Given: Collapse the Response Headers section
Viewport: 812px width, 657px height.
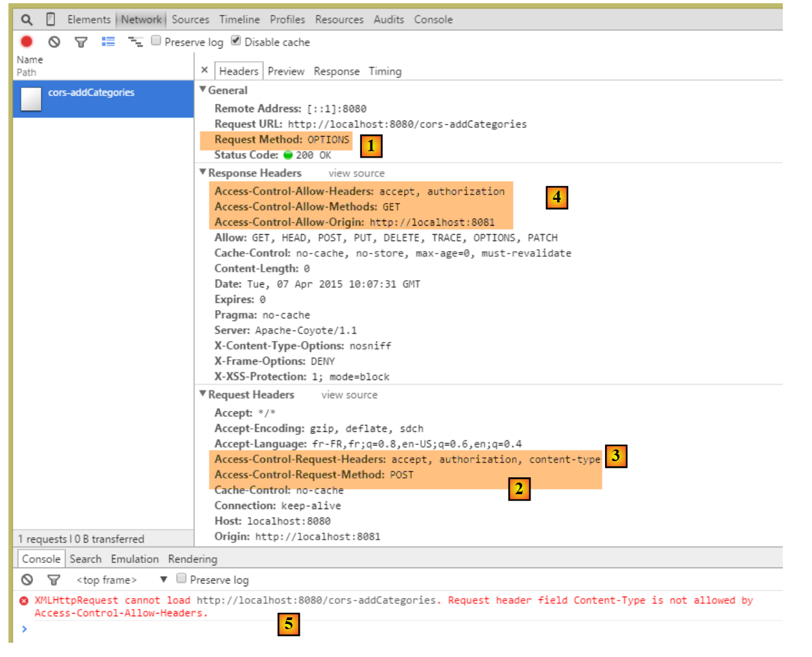Looking at the screenshot, I should (203, 173).
